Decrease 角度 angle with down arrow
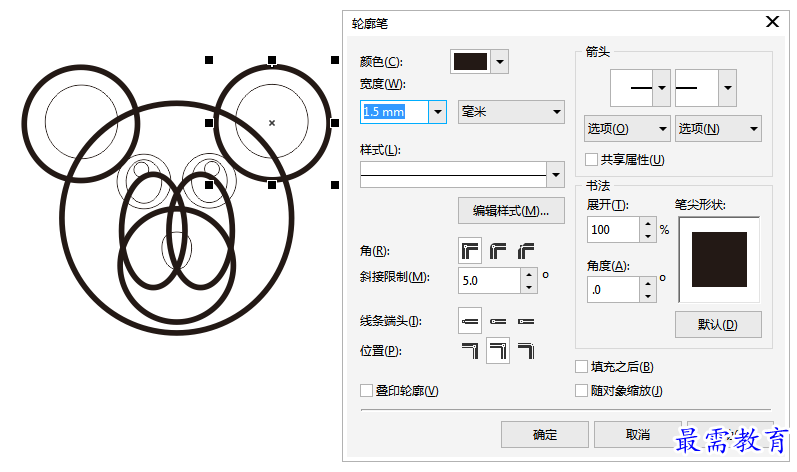 coord(648,296)
